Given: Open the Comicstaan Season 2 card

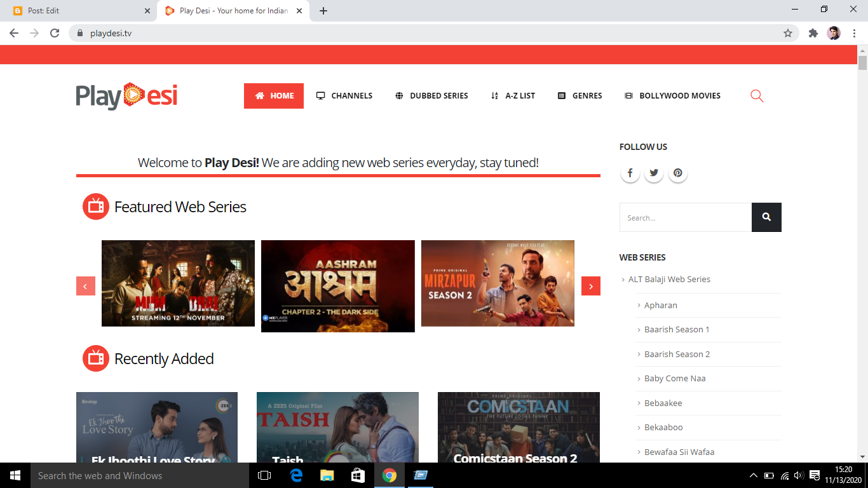Looking at the screenshot, I should [519, 427].
